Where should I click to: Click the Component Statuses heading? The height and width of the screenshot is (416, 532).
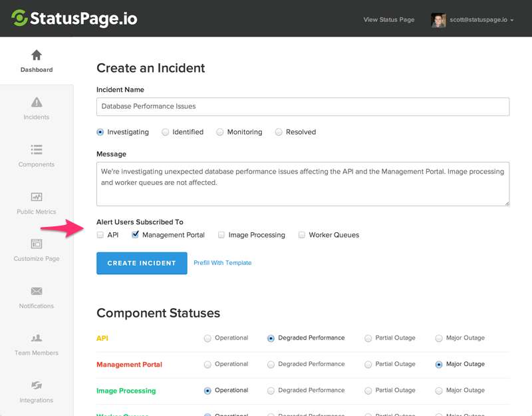click(x=158, y=313)
